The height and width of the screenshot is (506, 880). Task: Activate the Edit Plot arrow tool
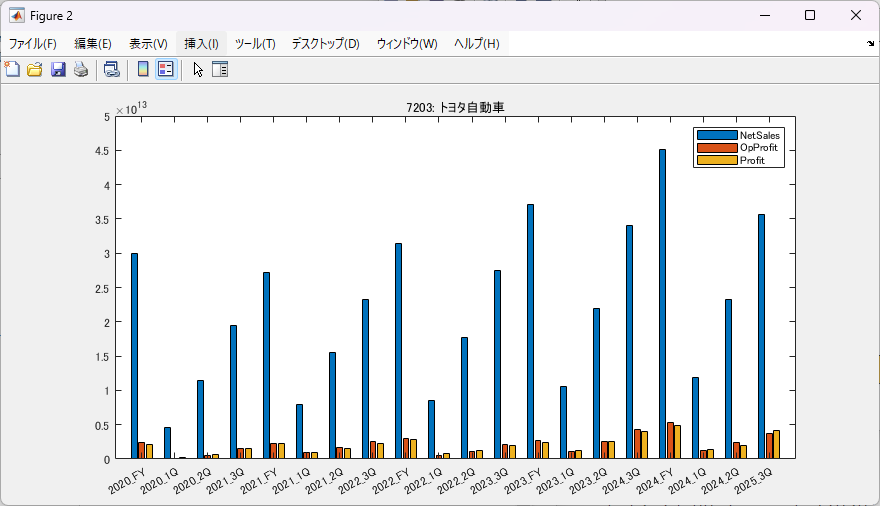[x=198, y=70]
